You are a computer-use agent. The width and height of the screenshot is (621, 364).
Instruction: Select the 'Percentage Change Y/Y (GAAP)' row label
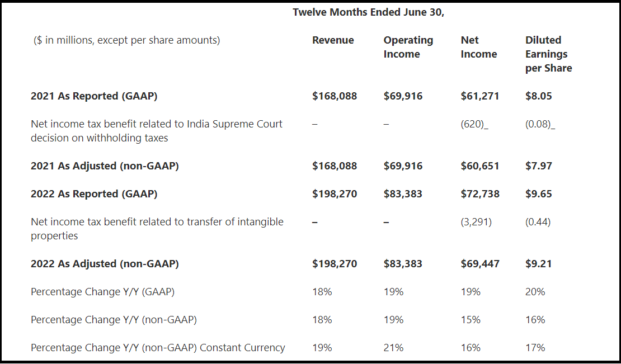click(106, 292)
